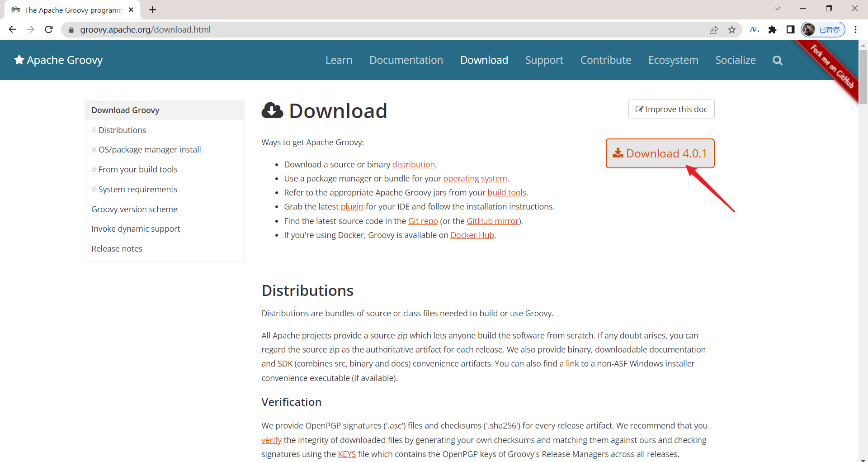The width and height of the screenshot is (868, 462).
Task: Expand the tab search chevron
Action: (777, 9)
